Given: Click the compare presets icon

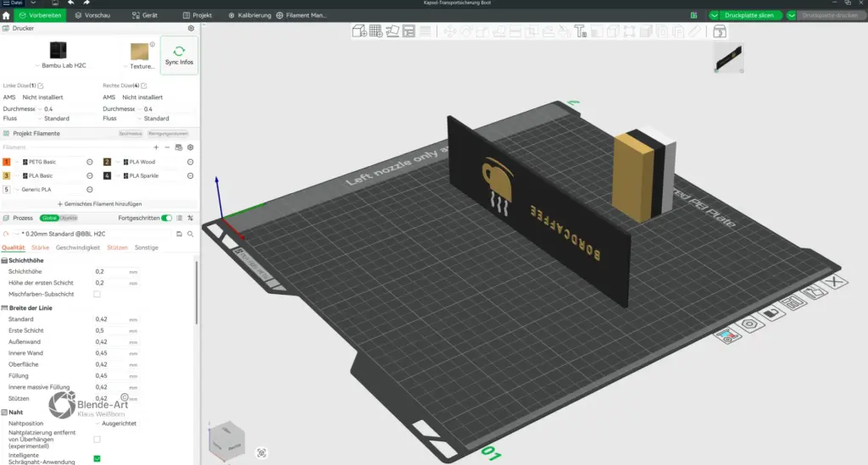Looking at the screenshot, I should [x=191, y=219].
